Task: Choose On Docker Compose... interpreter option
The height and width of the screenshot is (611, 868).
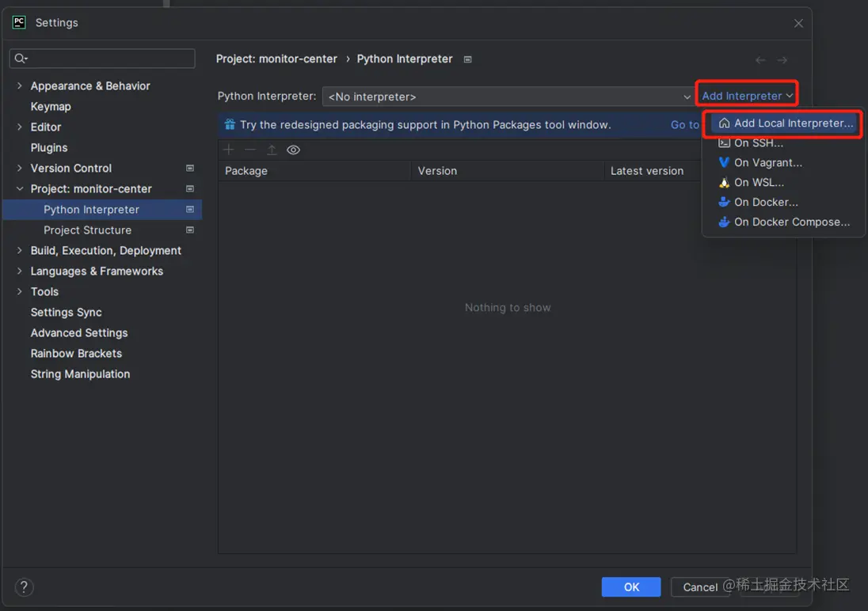Action: tap(784, 222)
